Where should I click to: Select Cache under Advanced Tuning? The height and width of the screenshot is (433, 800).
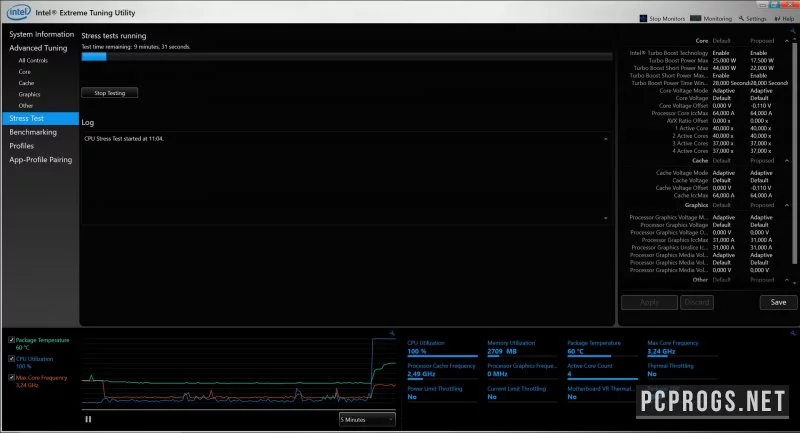pos(27,83)
